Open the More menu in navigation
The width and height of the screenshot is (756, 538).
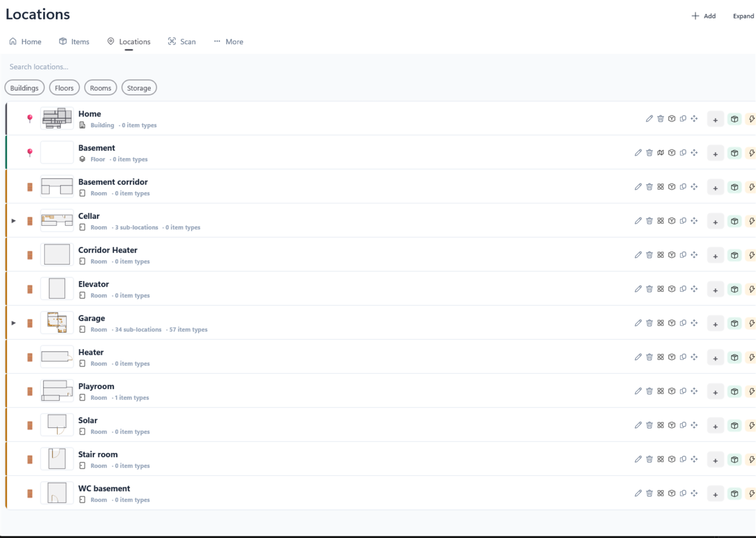tap(228, 41)
